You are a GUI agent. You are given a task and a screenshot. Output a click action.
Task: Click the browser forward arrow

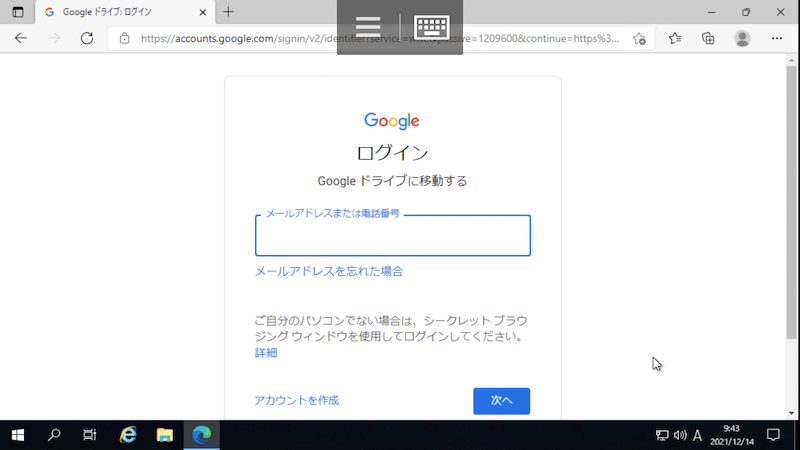[x=54, y=38]
